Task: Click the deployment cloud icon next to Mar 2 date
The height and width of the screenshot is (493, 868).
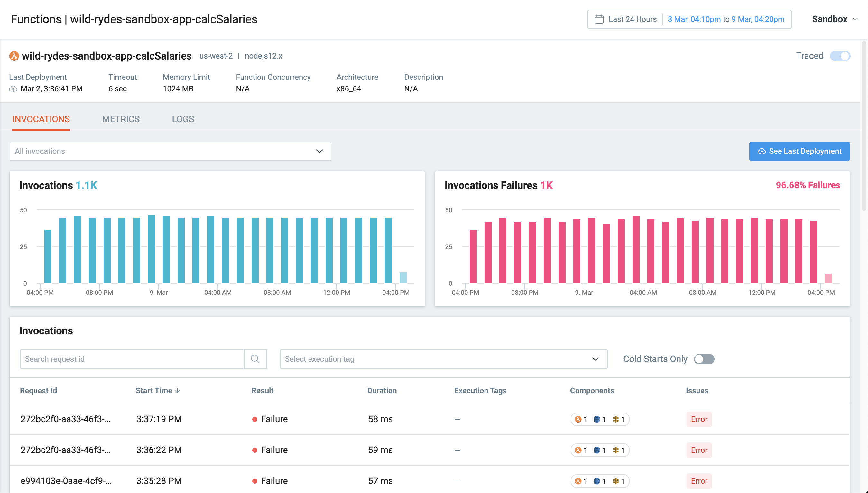Action: tap(13, 89)
